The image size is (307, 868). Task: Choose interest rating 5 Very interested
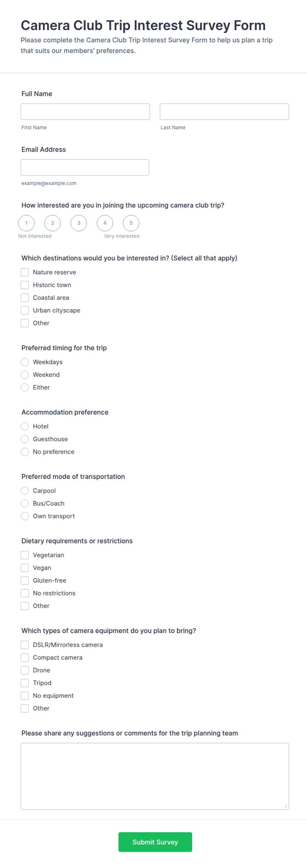click(x=131, y=223)
